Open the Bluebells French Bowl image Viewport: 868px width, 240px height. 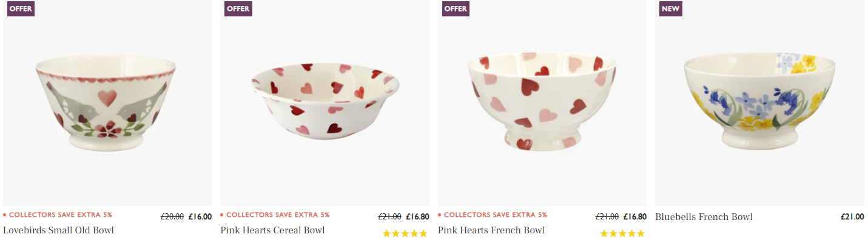tap(759, 102)
